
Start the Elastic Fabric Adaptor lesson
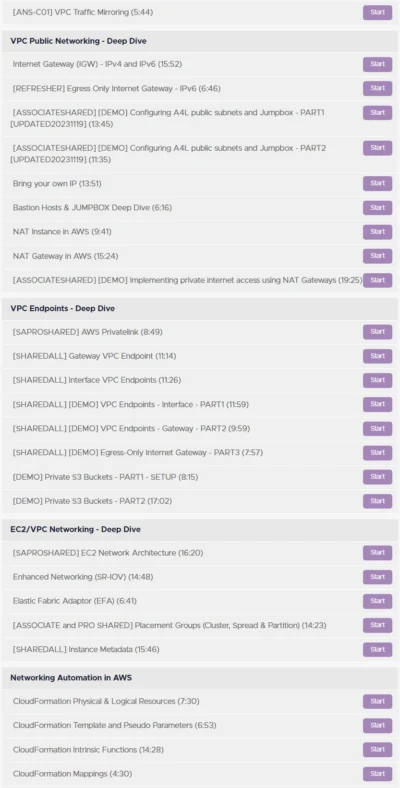377,601
